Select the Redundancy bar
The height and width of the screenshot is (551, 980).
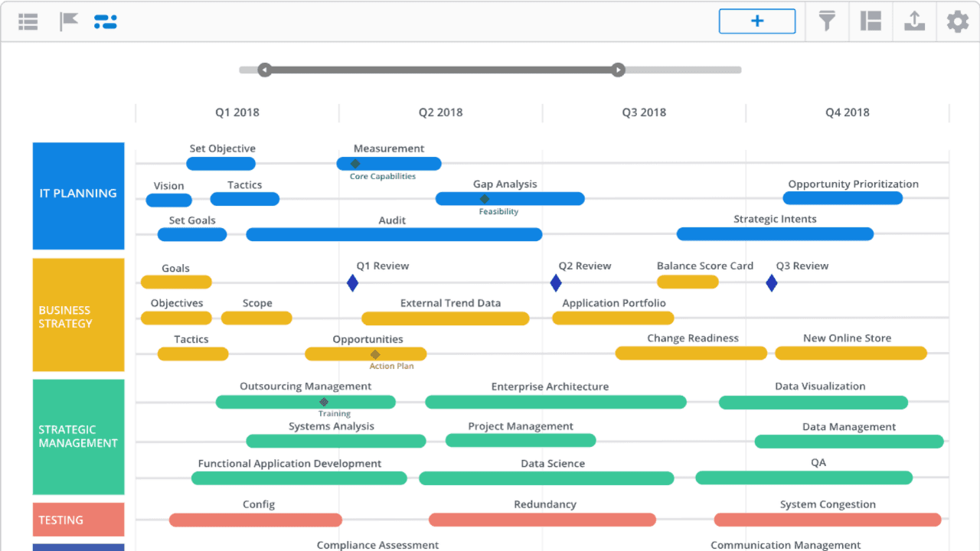[542, 520]
